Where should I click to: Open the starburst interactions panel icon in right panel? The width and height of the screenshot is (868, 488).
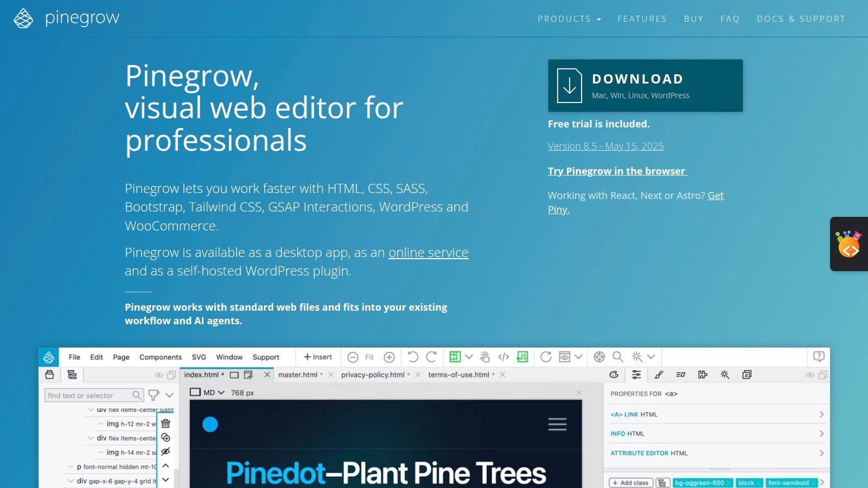click(725, 375)
